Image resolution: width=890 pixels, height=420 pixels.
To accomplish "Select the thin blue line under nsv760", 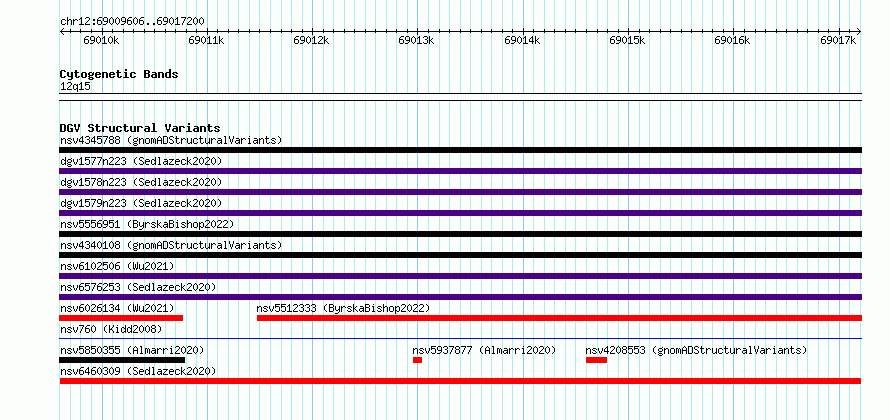I will [461, 339].
